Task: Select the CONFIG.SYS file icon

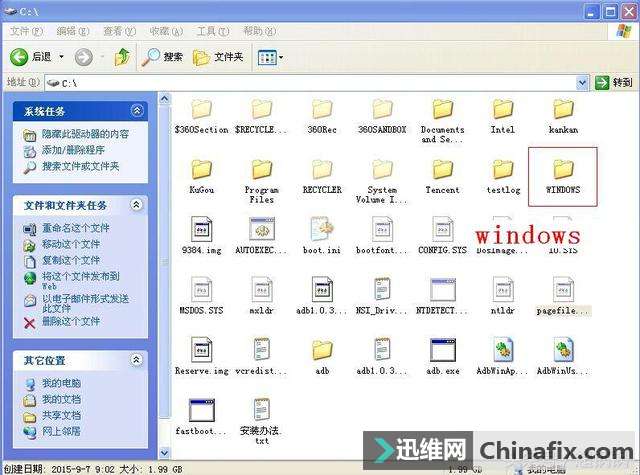Action: pos(443,229)
